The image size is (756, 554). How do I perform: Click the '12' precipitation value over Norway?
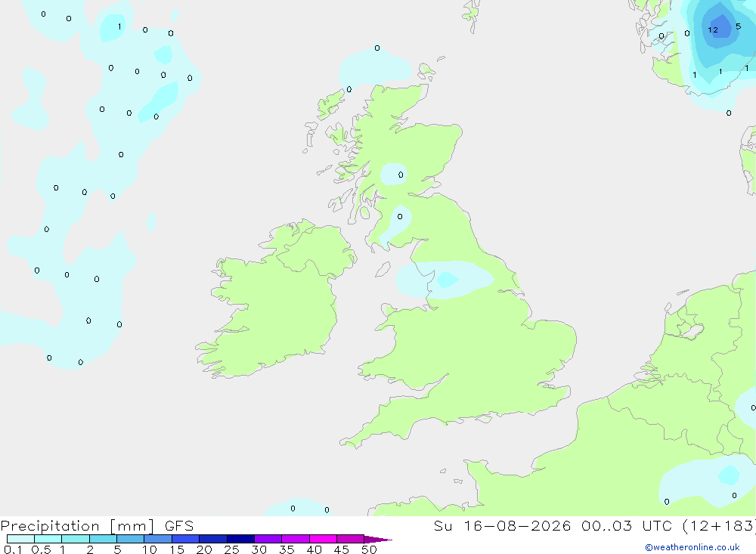pyautogui.click(x=713, y=30)
